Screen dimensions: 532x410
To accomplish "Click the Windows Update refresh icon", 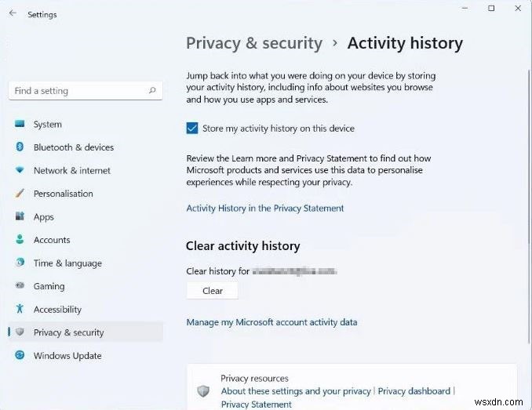I will point(20,355).
